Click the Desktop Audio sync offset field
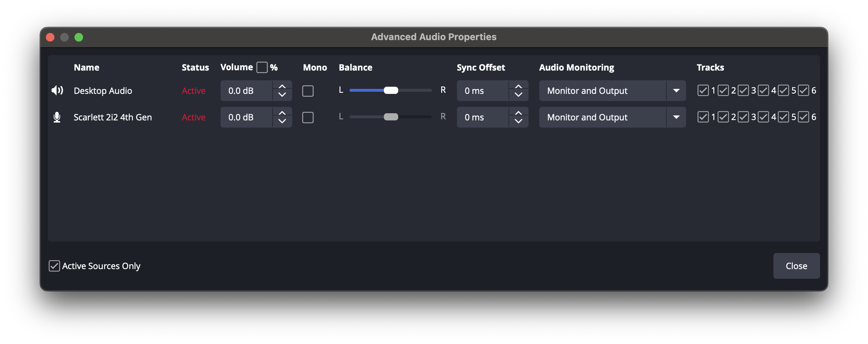 click(x=483, y=91)
